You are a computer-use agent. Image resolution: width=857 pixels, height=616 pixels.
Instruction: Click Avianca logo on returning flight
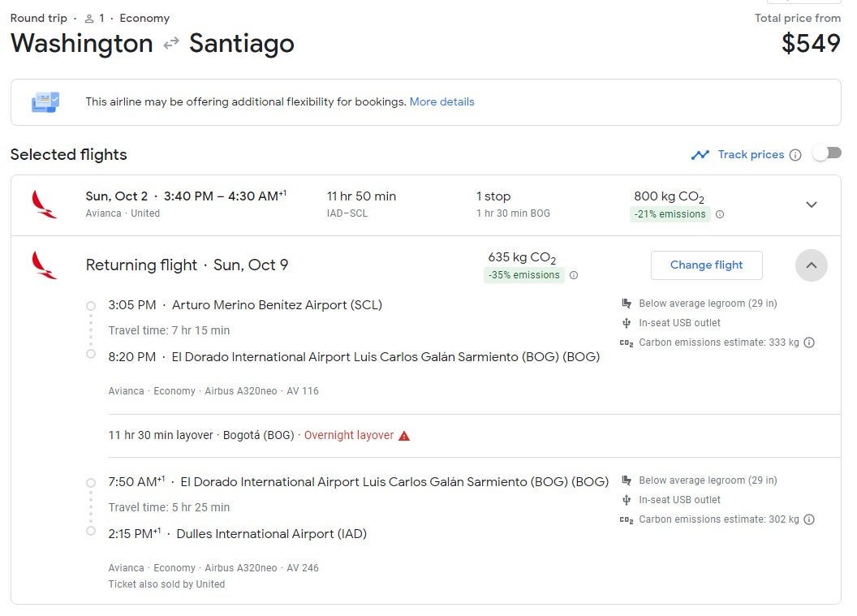coord(44,265)
